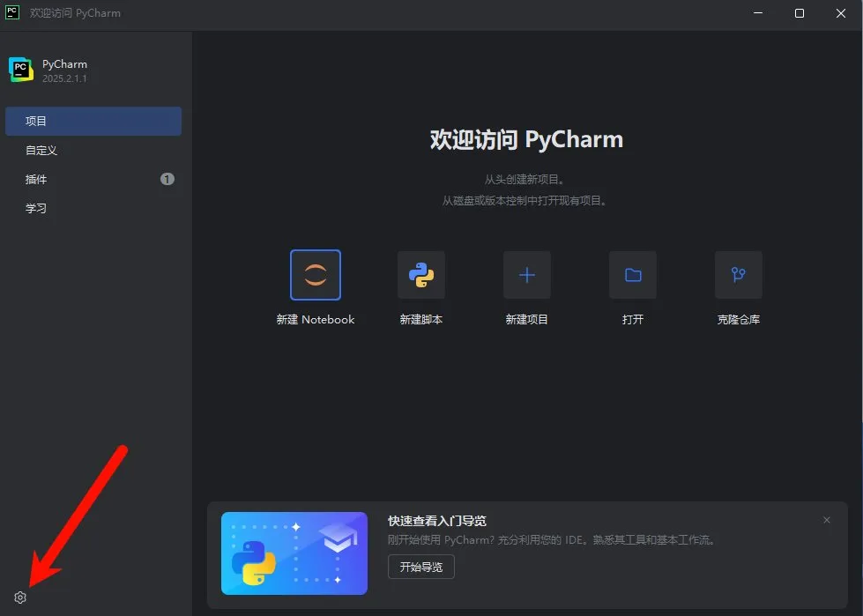Click the PyCharm logo in the sidebar
The width and height of the screenshot is (863, 616).
click(21, 70)
